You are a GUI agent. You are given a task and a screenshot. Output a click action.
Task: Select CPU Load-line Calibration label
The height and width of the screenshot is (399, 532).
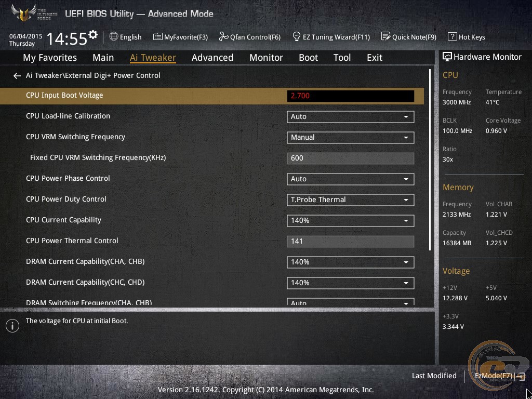pyautogui.click(x=68, y=116)
